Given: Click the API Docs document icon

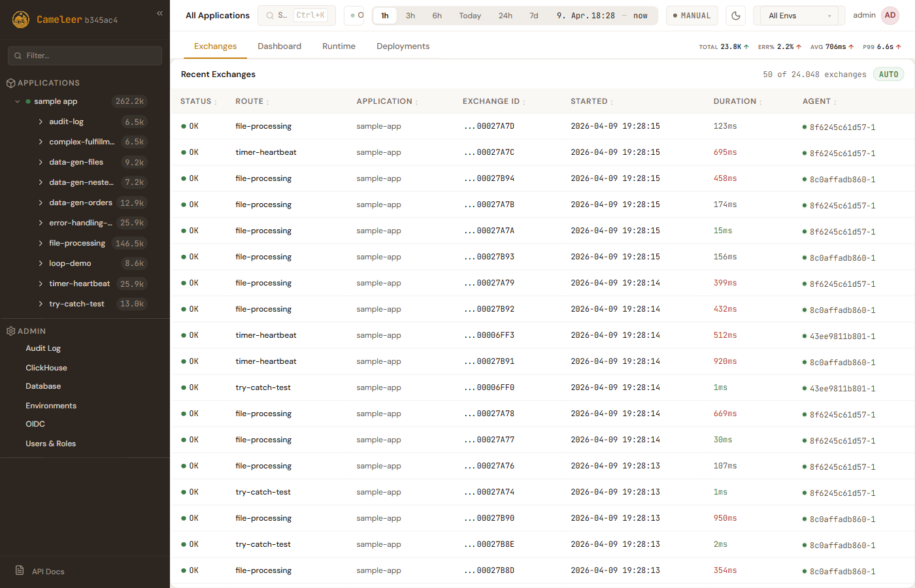Looking at the screenshot, I should pos(20,570).
